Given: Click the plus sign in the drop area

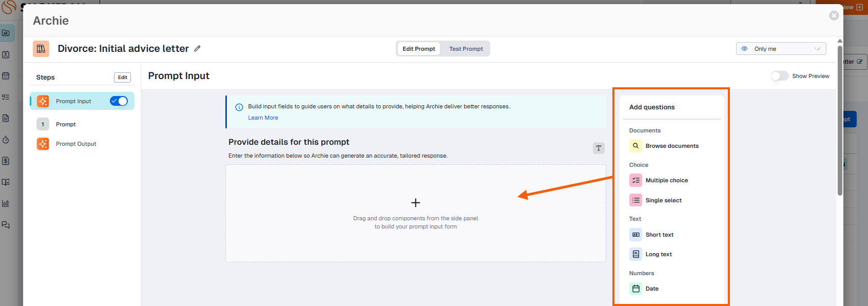Looking at the screenshot, I should point(415,203).
